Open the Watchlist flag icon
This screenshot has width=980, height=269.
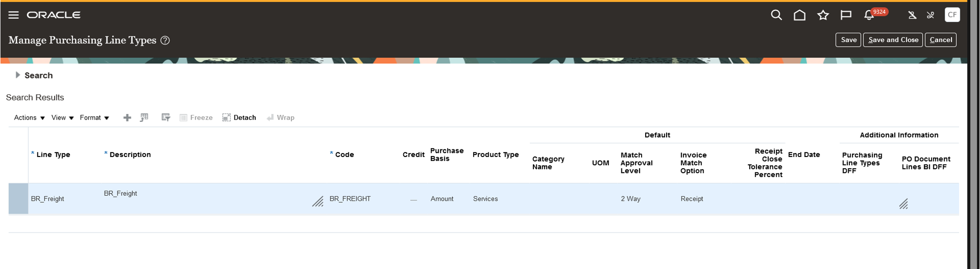(846, 15)
